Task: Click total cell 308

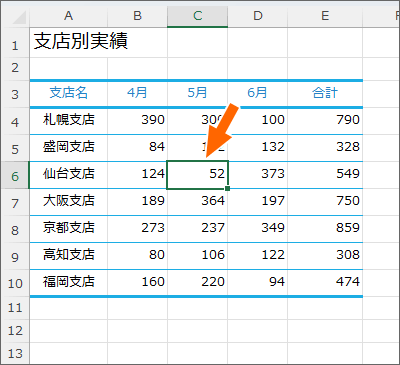Action: click(325, 255)
